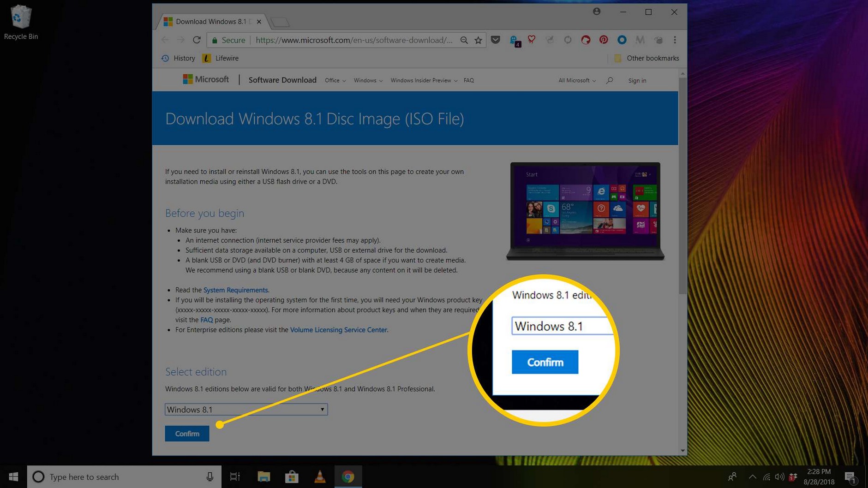The width and height of the screenshot is (868, 488).
Task: Open the FAQ menu item
Action: [468, 80]
